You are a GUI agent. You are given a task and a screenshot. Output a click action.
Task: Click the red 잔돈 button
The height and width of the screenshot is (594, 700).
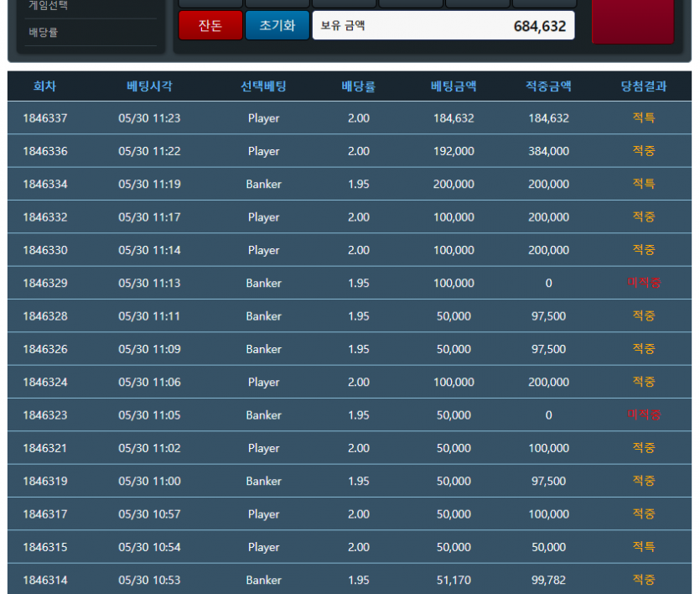pos(210,25)
